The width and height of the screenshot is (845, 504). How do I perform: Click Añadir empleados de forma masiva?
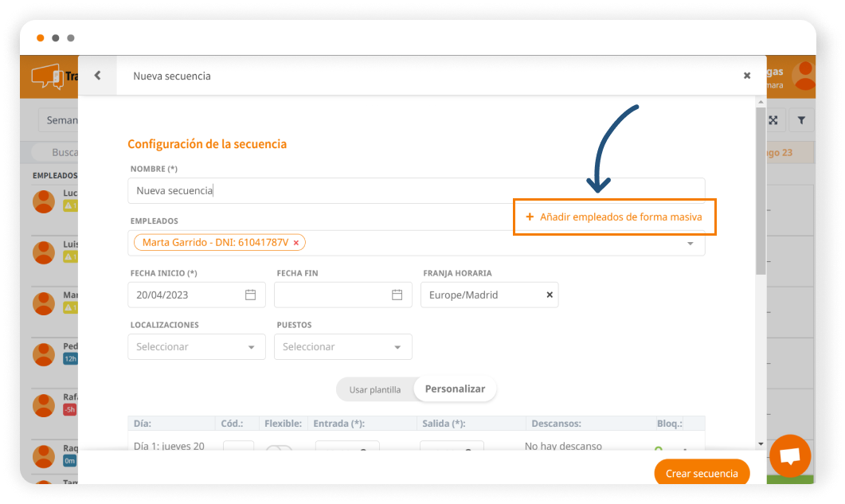tap(614, 217)
